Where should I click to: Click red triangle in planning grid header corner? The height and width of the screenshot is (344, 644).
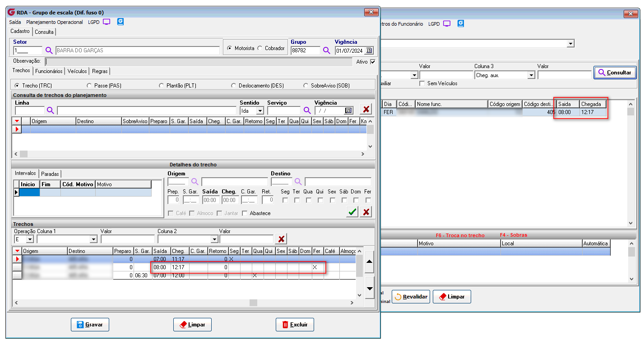pos(17,121)
